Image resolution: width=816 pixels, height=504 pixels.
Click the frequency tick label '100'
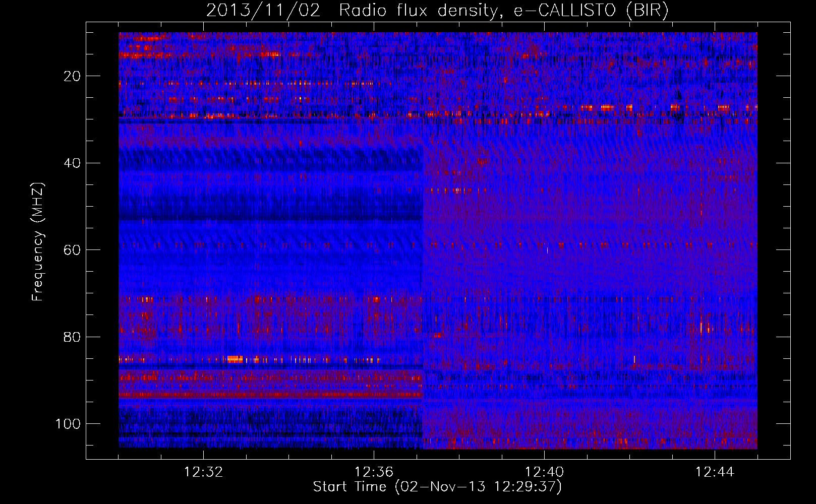coord(68,424)
